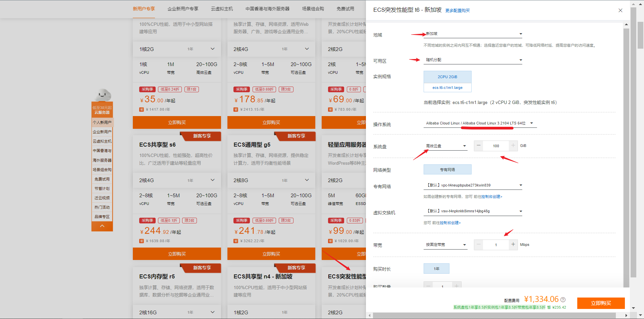This screenshot has width=644, height=319.
Task: Click 立即购买 for ECS通用型 g5
Action: (x=271, y=254)
